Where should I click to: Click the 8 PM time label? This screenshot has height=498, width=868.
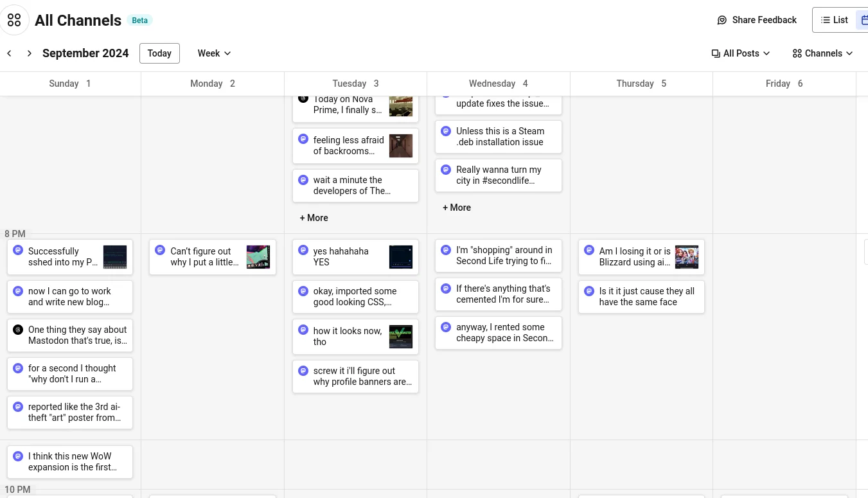[x=15, y=234]
